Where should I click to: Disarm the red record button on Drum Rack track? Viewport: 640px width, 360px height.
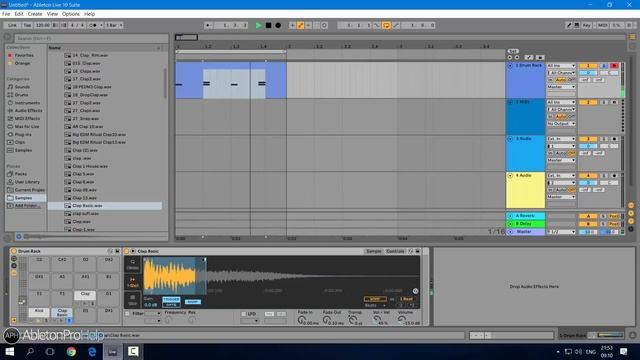tap(614, 66)
